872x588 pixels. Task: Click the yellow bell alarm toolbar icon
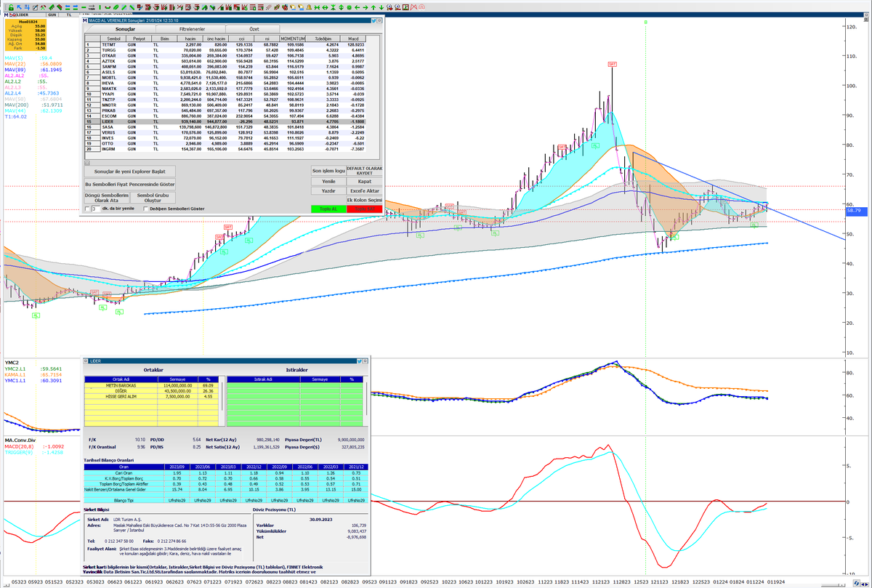(309, 7)
